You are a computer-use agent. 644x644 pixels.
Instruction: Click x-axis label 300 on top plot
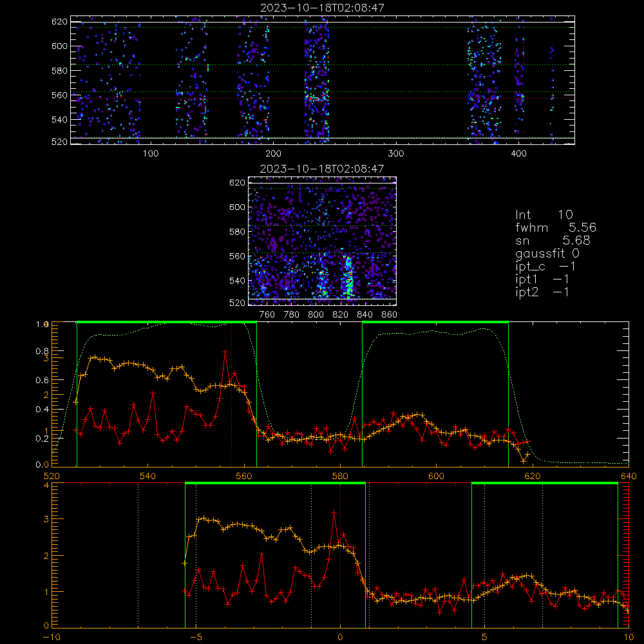396,154
